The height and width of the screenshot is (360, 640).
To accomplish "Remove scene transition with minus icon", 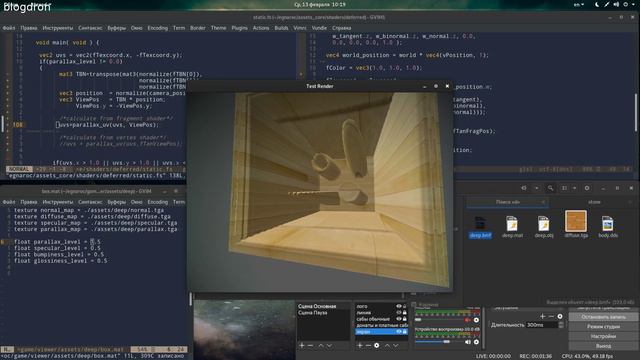I will pyautogui.click(x=551, y=316).
